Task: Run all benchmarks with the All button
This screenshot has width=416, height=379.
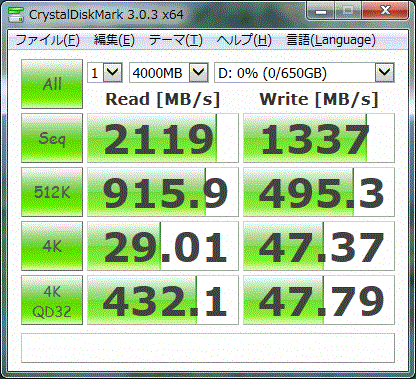Action: tap(52, 84)
